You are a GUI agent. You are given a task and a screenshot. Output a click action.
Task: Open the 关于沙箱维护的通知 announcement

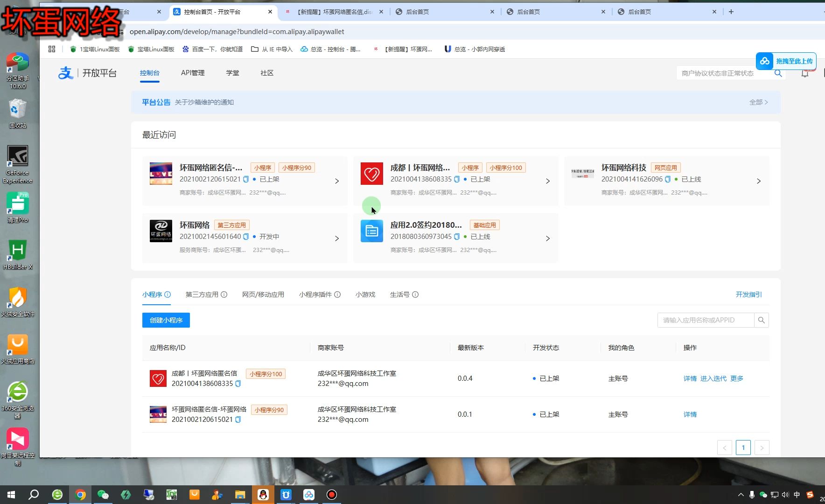204,102
